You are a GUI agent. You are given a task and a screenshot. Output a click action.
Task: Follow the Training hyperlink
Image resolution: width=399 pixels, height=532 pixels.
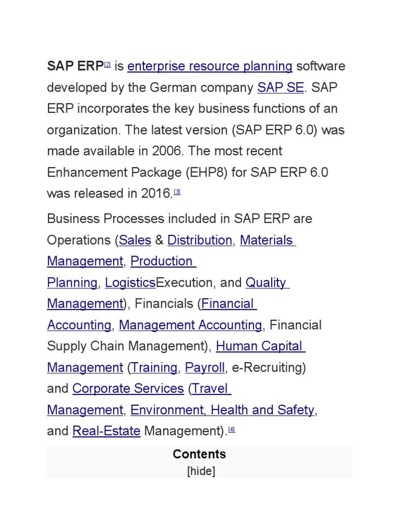pyautogui.click(x=154, y=368)
